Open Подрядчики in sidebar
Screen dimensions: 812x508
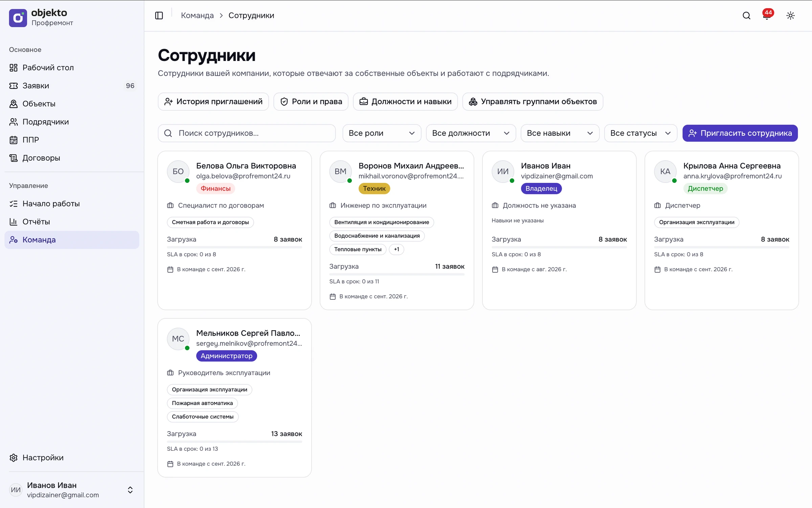click(72, 122)
